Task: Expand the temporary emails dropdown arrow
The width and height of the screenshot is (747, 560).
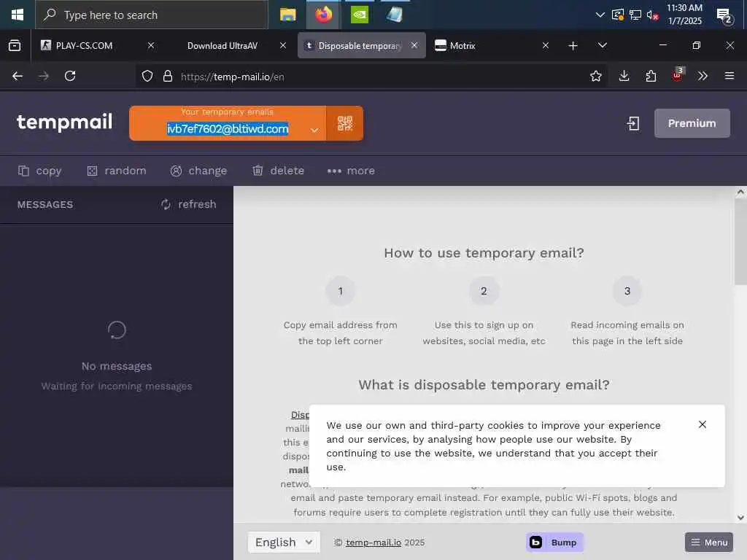Action: [314, 130]
